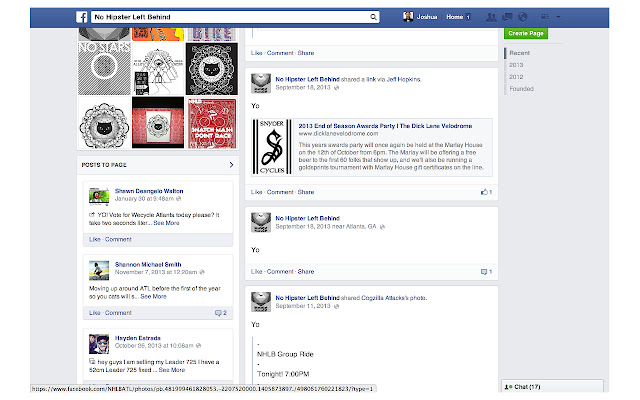
Task: Click the NHLB Group Ride text
Action: (x=285, y=354)
